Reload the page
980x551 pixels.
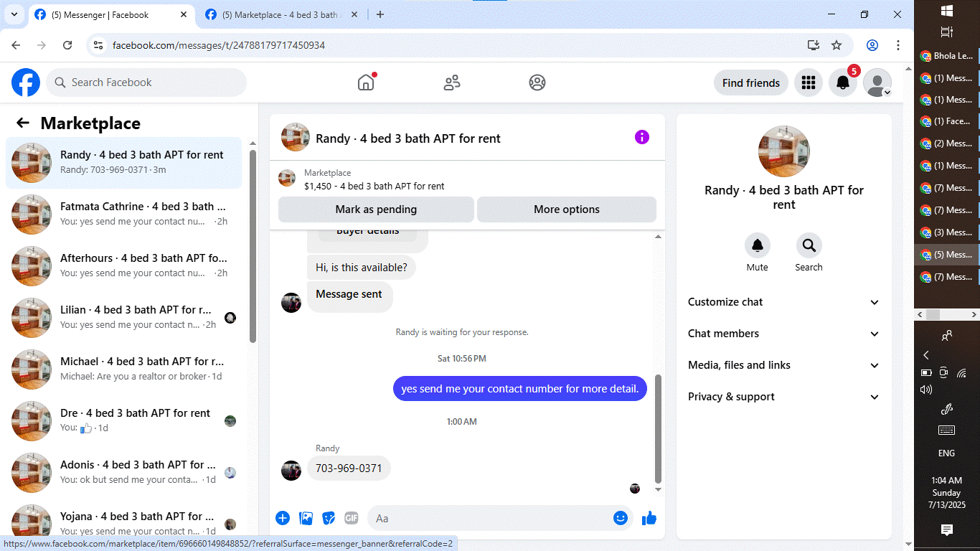coord(67,45)
